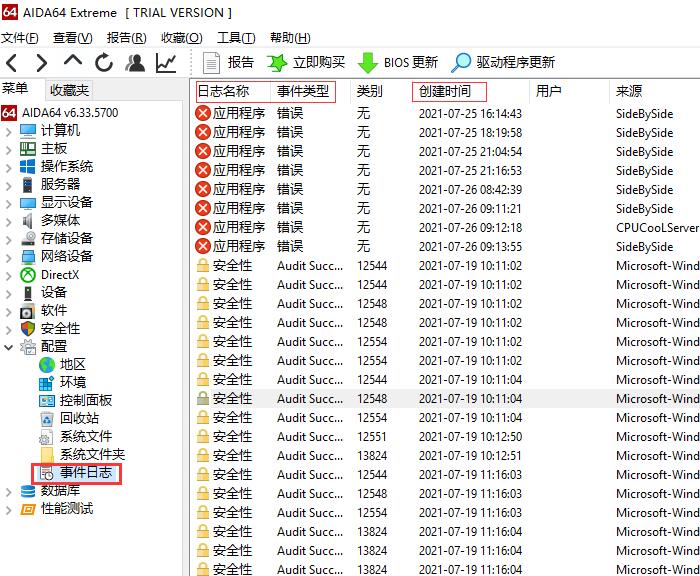
Task: Expand the 主板 tree node
Action: tap(8, 150)
